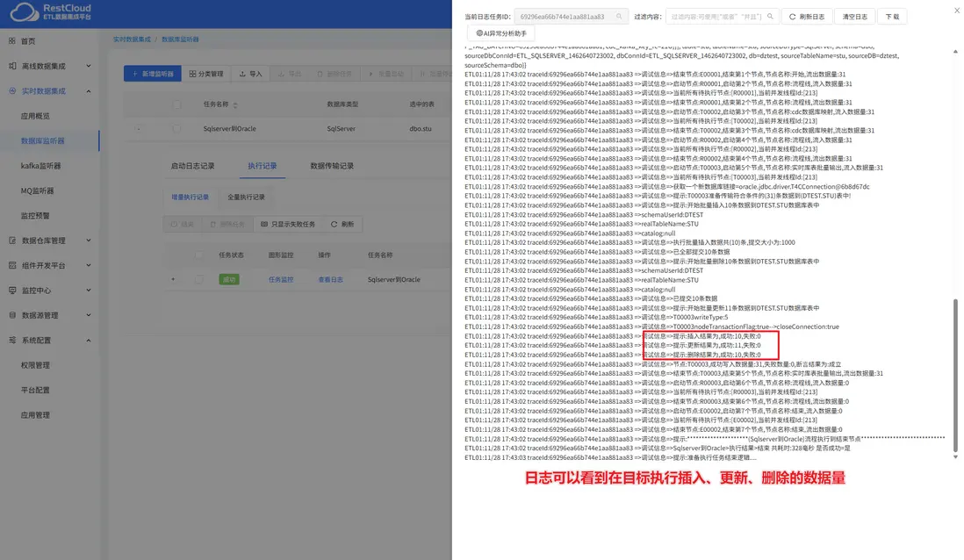964x560 pixels.
Task: Expand the 离线数据集成 menu
Action: (50, 66)
